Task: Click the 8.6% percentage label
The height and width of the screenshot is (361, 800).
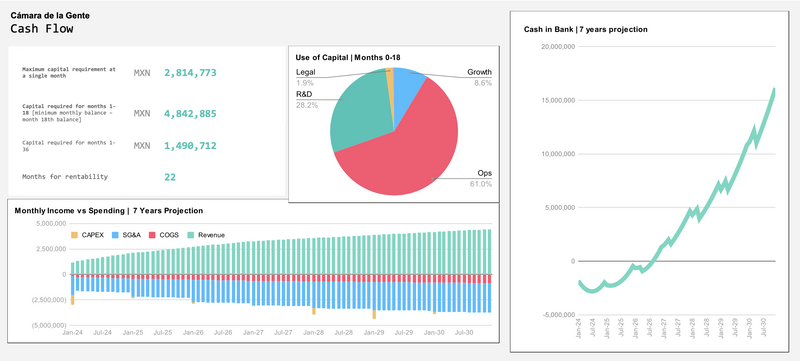Action: [x=483, y=83]
